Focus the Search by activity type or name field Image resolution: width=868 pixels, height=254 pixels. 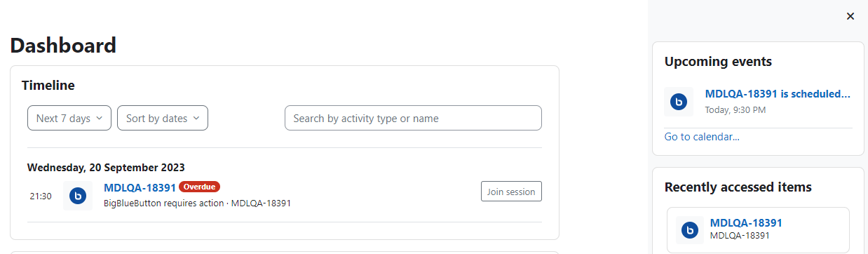413,118
